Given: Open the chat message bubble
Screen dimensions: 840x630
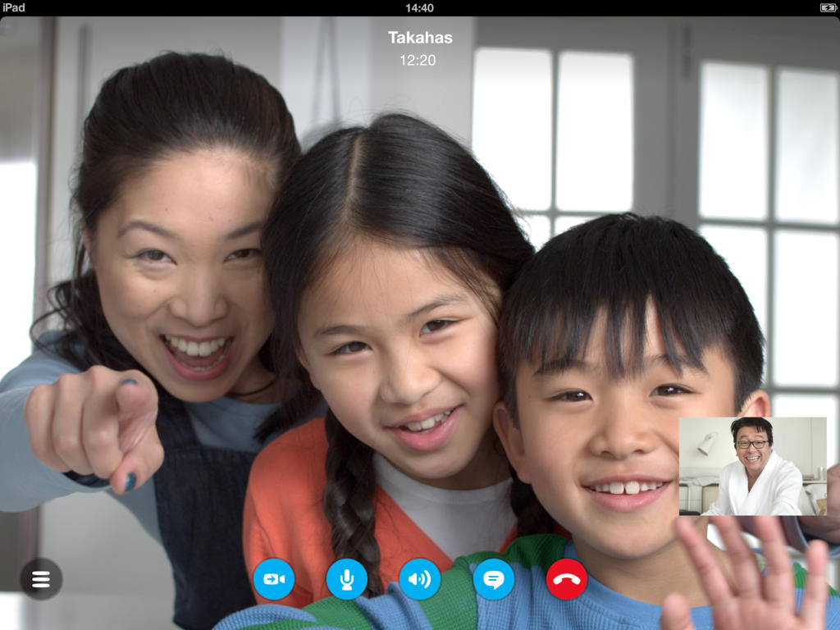Looking at the screenshot, I should pos(493,579).
